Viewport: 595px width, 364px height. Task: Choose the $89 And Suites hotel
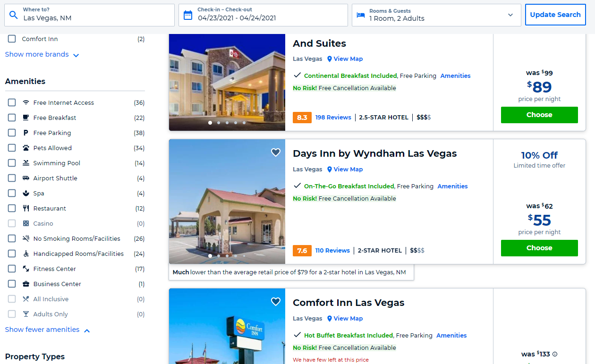[539, 115]
